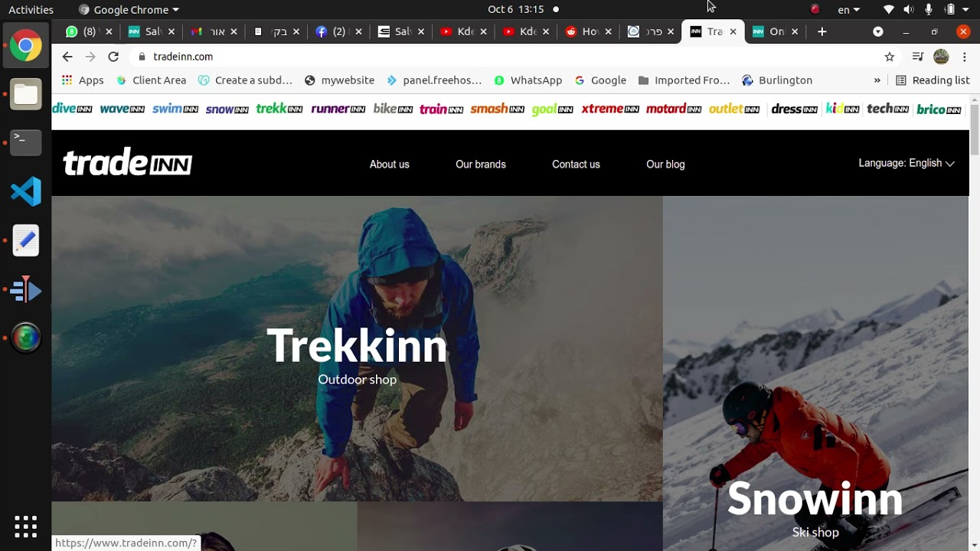Open the Client Area bookmark
The height and width of the screenshot is (551, 980).
coord(151,80)
